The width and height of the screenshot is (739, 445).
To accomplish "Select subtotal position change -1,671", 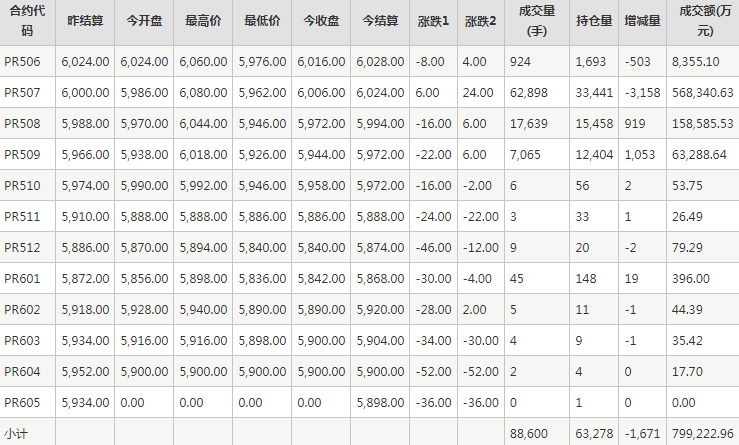I will pyautogui.click(x=642, y=434).
